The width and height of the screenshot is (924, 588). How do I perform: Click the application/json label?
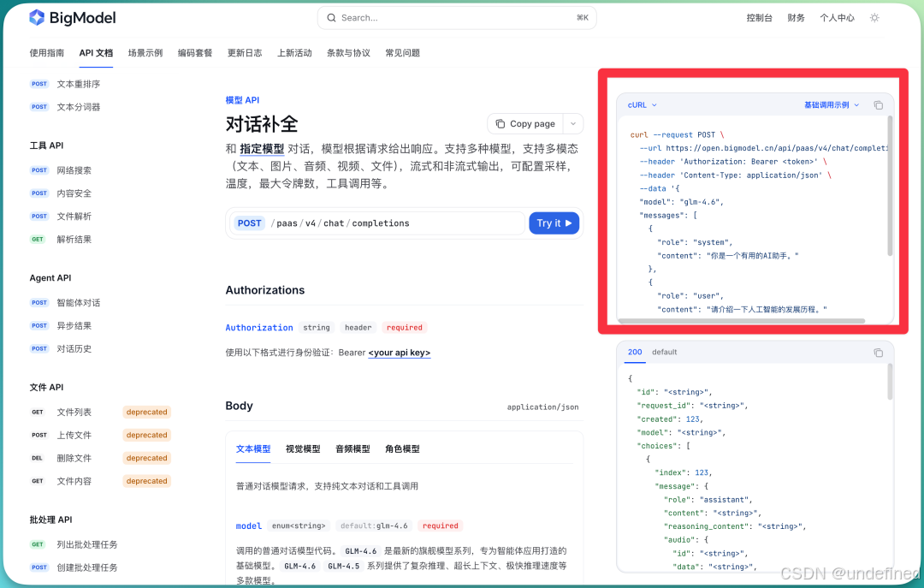[x=542, y=407]
